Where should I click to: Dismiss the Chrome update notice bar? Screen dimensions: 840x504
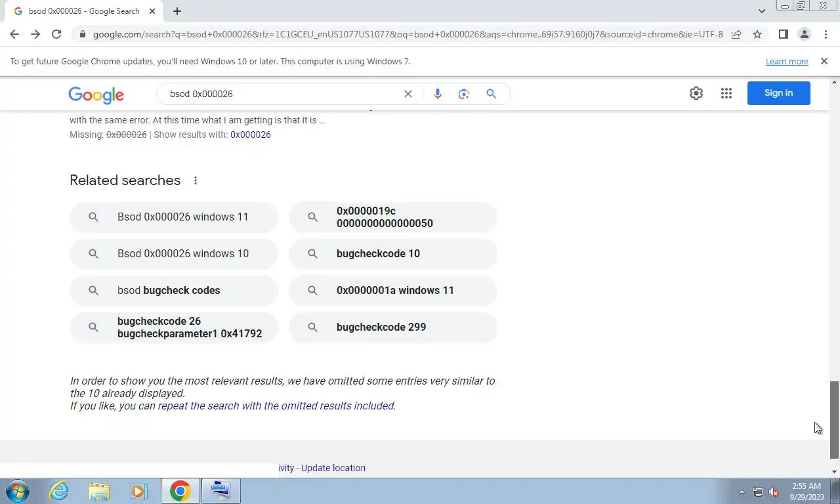point(824,61)
